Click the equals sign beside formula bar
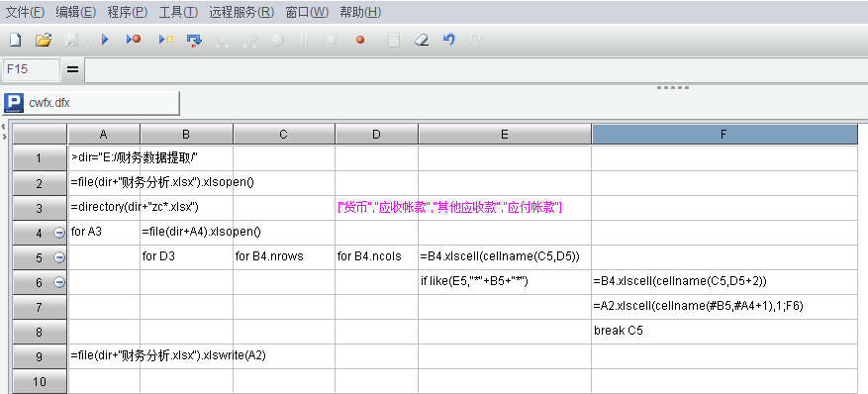Image resolution: width=868 pixels, height=394 pixels. [72, 69]
